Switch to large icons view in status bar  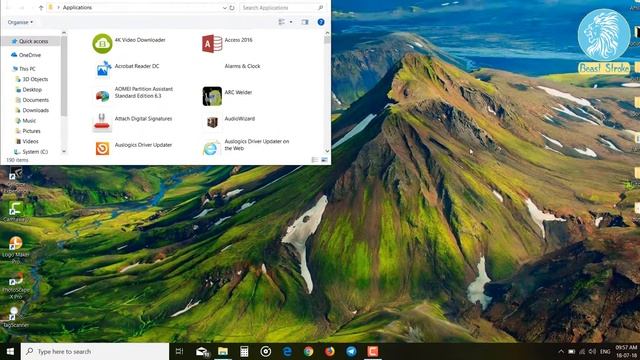click(x=324, y=160)
